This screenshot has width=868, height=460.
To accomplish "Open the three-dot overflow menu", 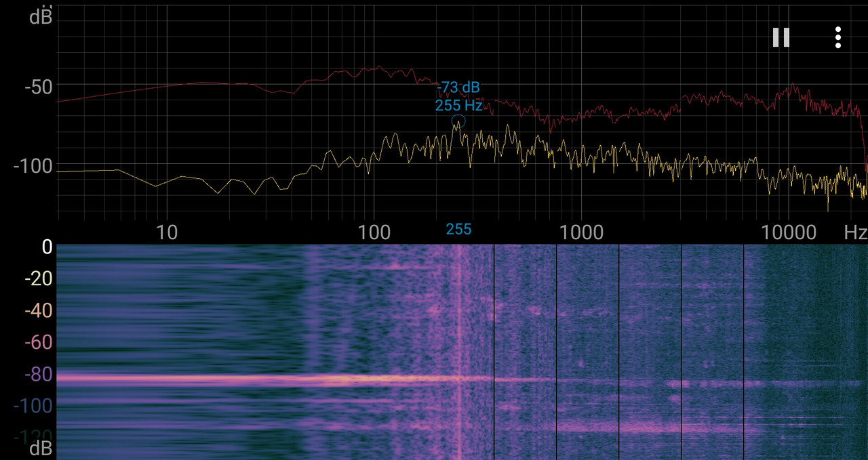I will [838, 37].
